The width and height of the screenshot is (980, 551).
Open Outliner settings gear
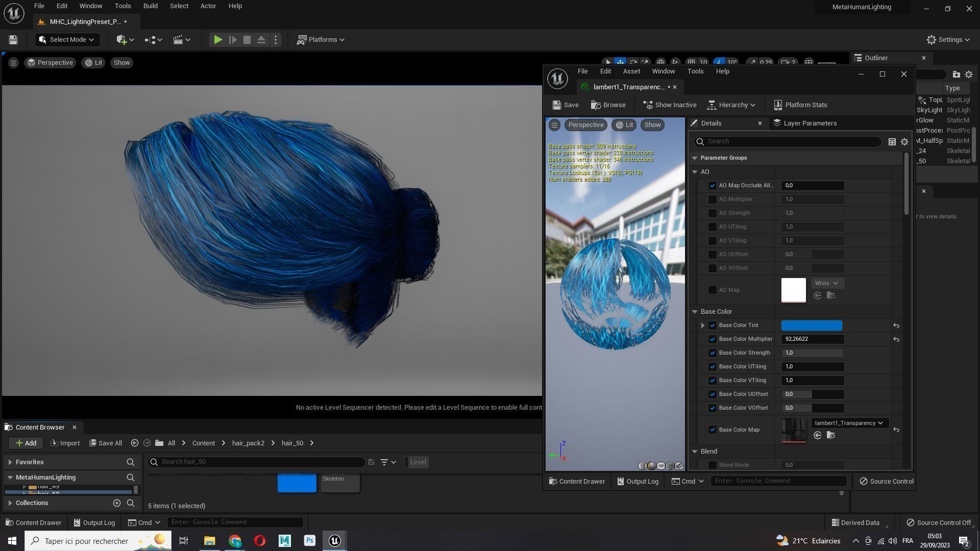[969, 74]
